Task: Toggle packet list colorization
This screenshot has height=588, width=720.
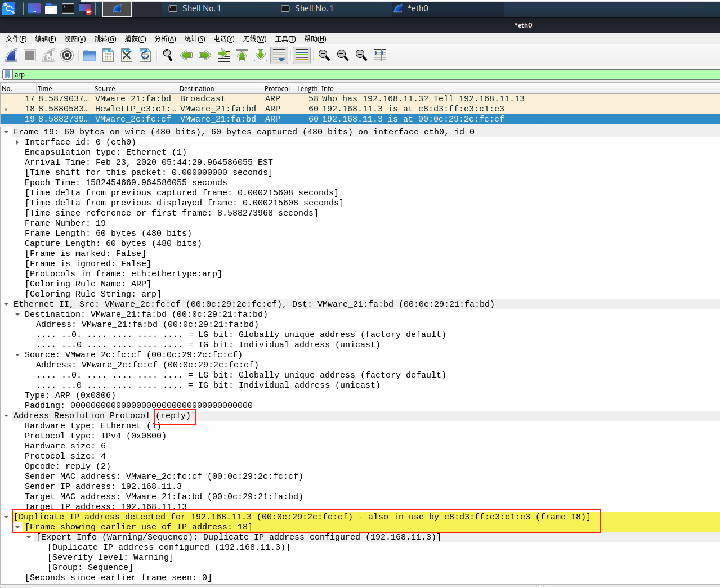Action: click(301, 55)
